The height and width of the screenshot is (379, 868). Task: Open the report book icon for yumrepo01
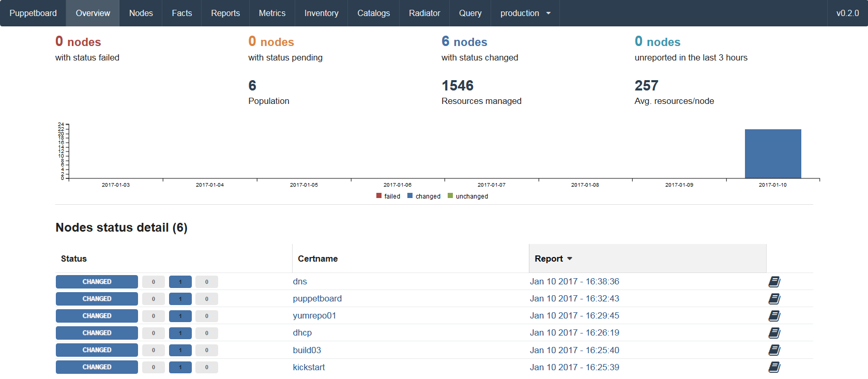point(774,316)
